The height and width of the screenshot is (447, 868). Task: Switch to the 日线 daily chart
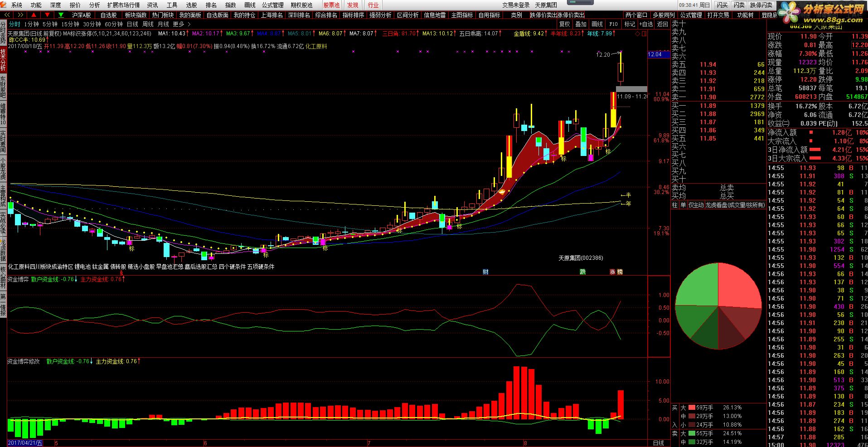click(x=132, y=24)
